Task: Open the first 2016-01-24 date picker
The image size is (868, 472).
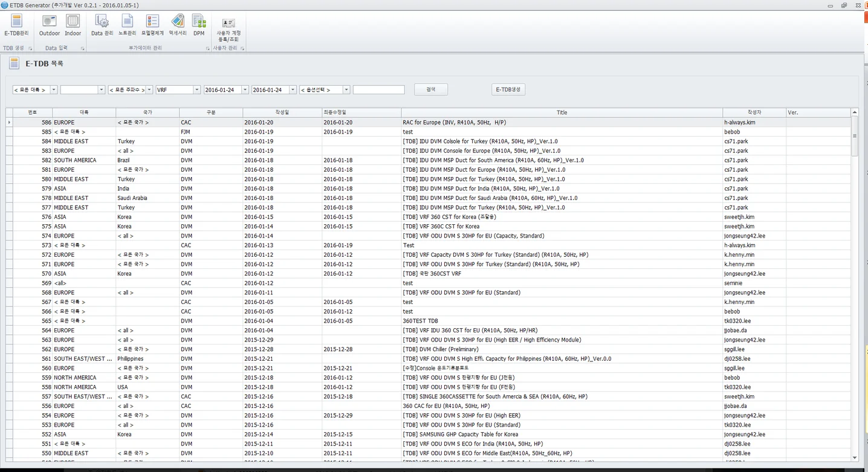Action: click(244, 89)
